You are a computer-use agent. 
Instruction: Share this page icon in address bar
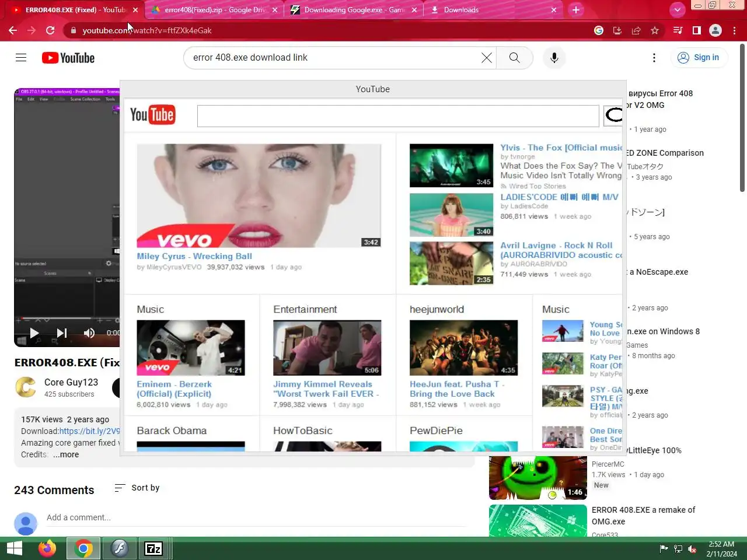[x=636, y=30]
